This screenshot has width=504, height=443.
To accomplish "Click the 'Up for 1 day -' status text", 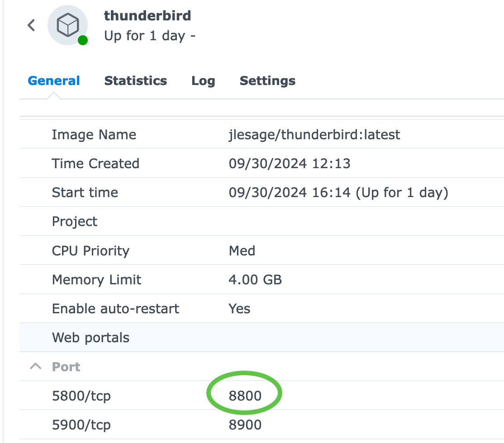I will (150, 36).
